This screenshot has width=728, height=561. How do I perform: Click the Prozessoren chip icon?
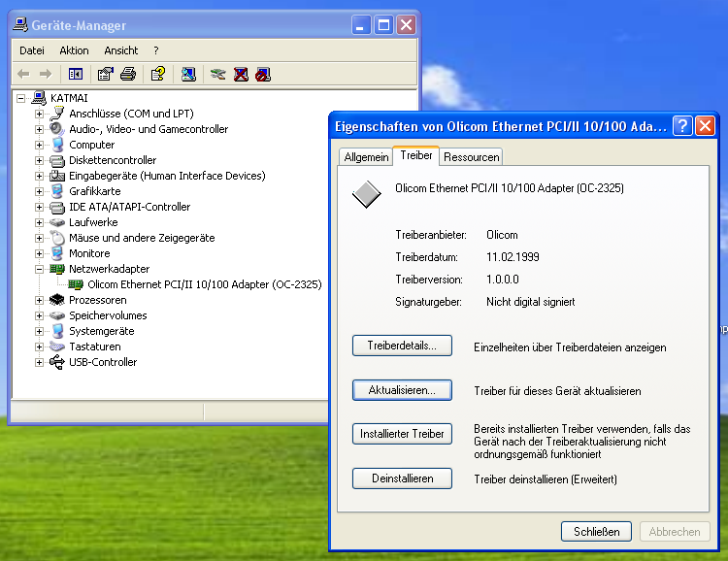click(57, 300)
